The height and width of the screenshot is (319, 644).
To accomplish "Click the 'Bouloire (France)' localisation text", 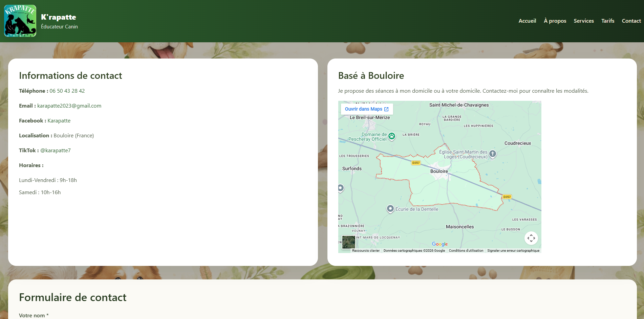I will [x=73, y=136].
